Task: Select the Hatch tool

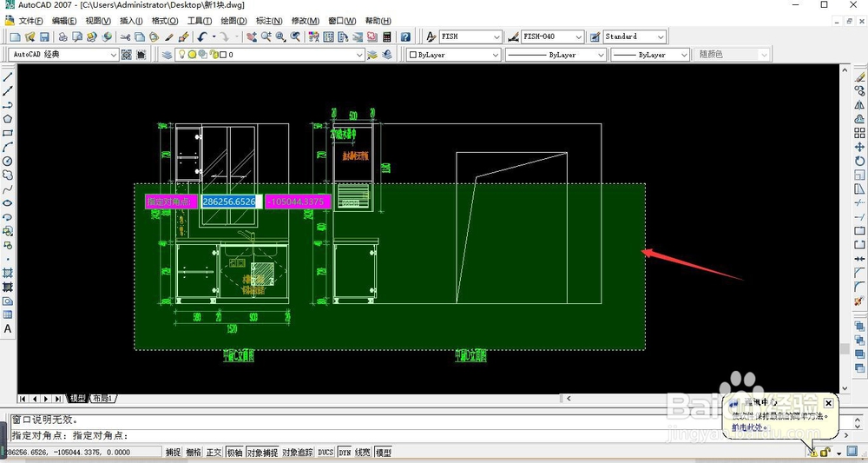Action: coord(8,273)
